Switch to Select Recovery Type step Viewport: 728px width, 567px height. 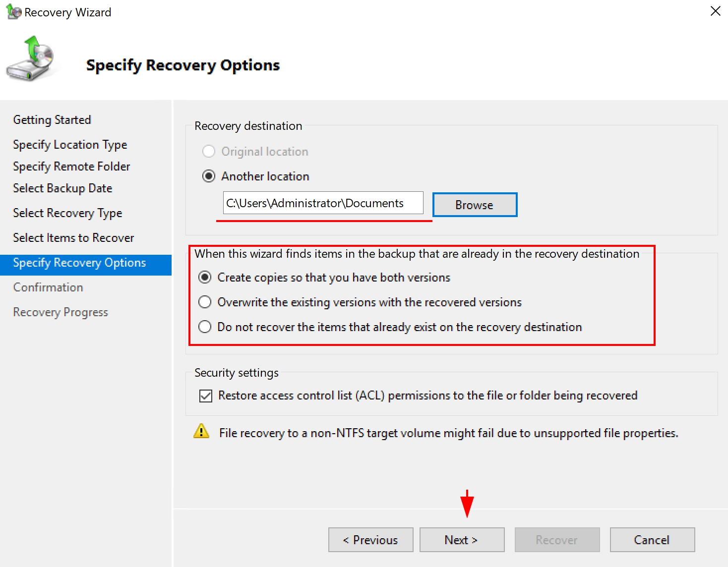coord(67,213)
